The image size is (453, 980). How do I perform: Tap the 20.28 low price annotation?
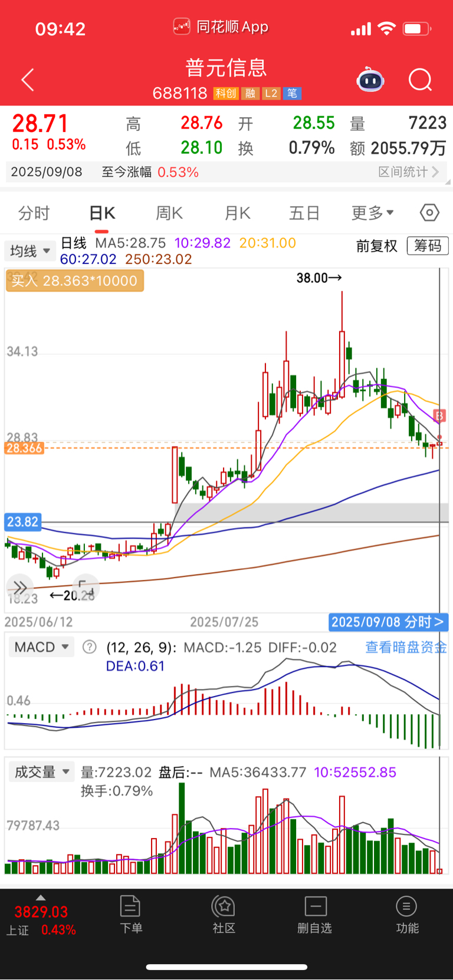[x=72, y=595]
